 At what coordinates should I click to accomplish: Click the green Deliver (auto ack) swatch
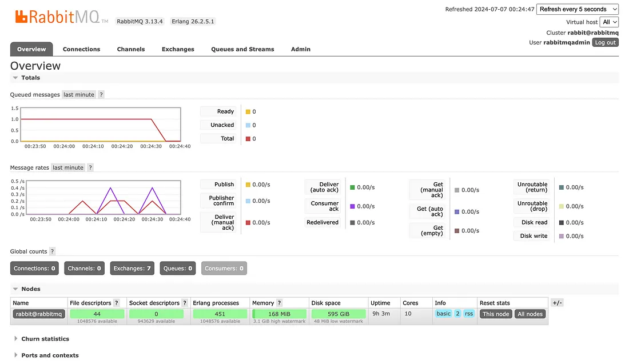tap(353, 187)
